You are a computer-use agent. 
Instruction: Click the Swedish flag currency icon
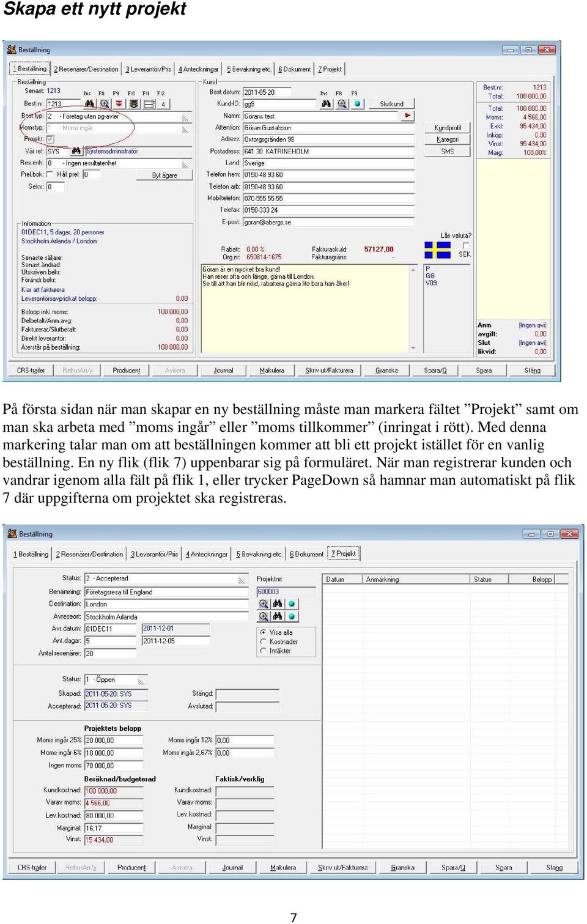[437, 250]
